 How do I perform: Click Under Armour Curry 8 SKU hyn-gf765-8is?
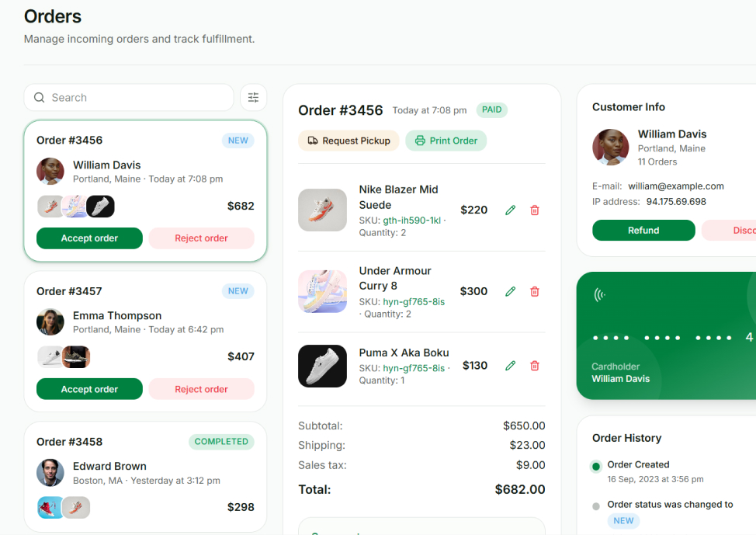click(x=414, y=301)
